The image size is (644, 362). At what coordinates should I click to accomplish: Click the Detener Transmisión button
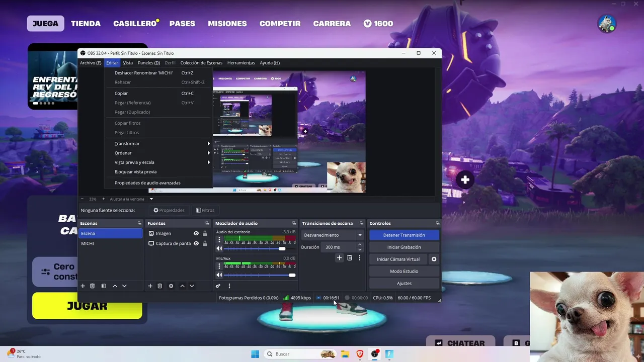coord(404,235)
